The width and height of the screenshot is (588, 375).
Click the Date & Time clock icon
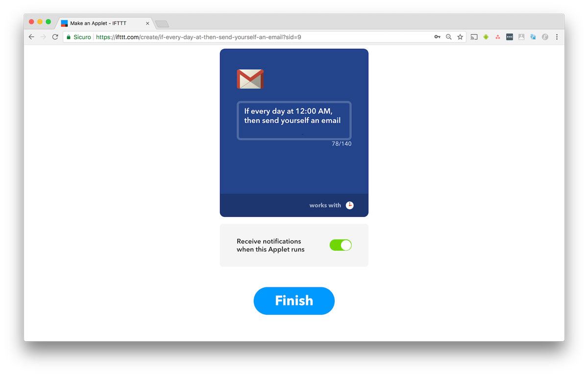[349, 205]
